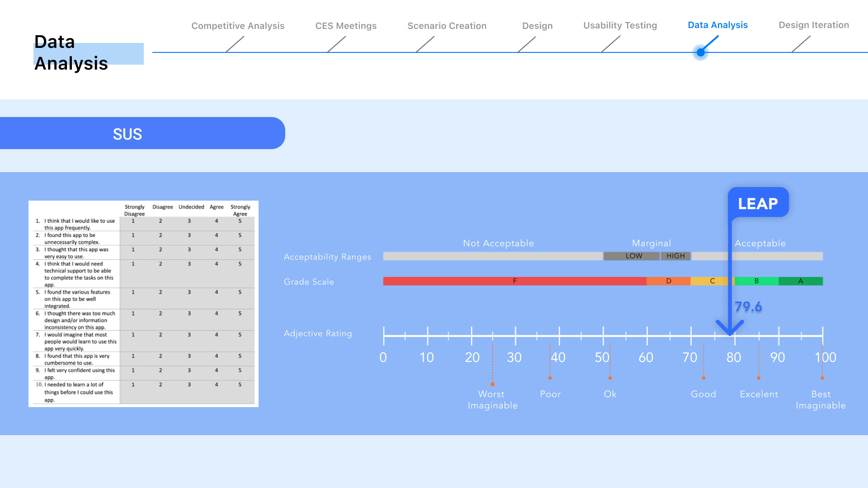Click the HIGH marginal range segment
This screenshot has height=488, width=868.
click(675, 256)
